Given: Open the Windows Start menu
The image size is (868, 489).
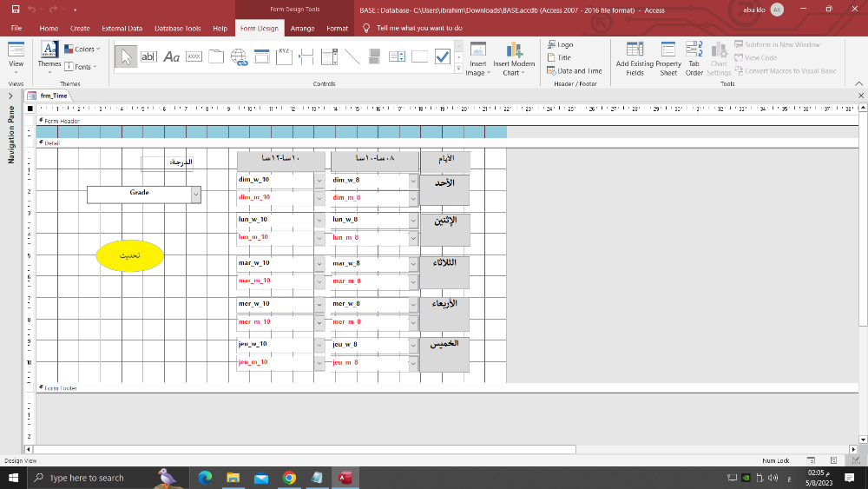Looking at the screenshot, I should pos(13,478).
